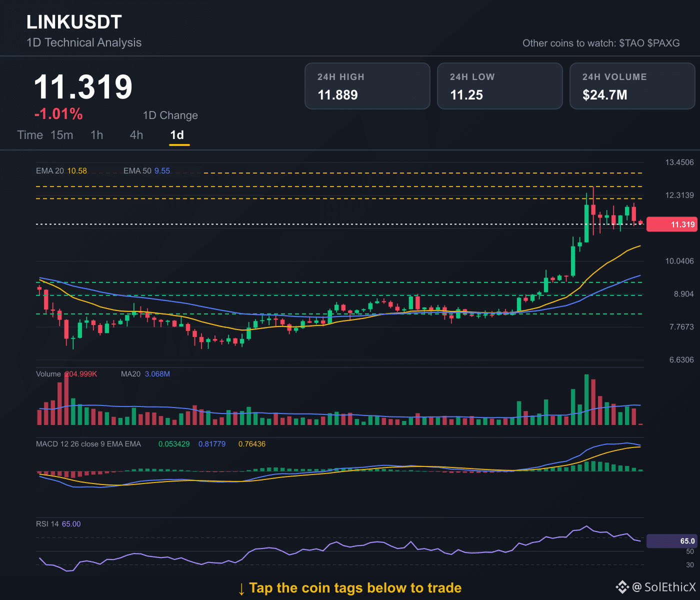The image size is (700, 600).
Task: Click the MACD 12 26 close 9 label
Action: tap(88, 444)
